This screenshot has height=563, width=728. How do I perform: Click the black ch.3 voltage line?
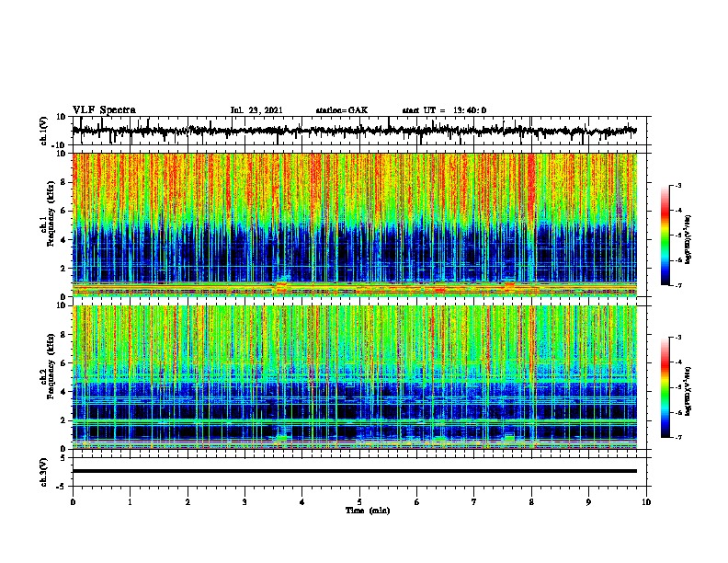(x=355, y=471)
